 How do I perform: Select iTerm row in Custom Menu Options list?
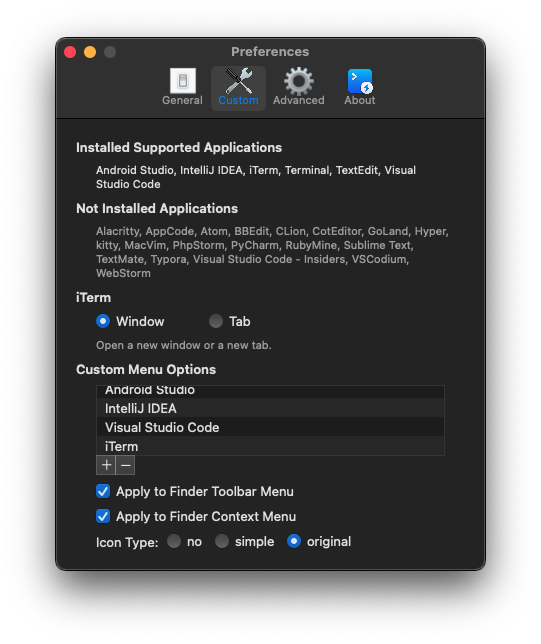click(x=270, y=446)
